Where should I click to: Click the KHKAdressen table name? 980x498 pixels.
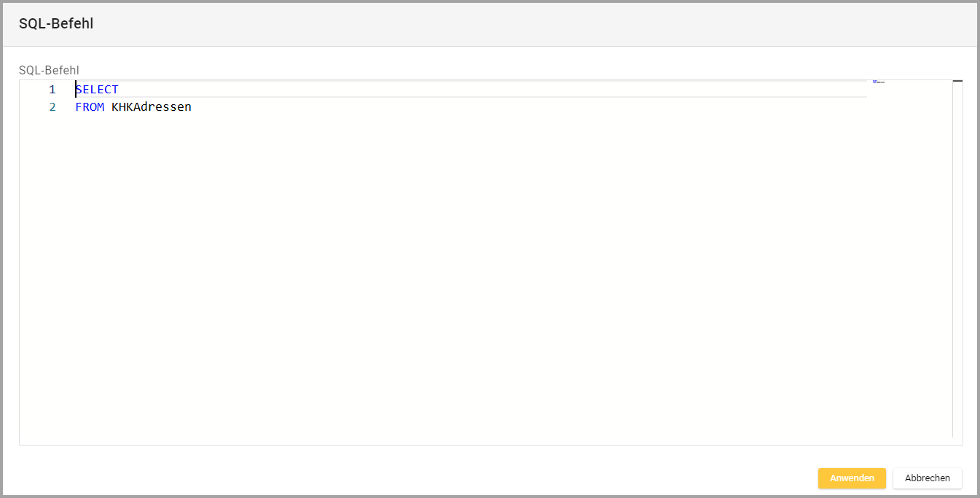(x=152, y=107)
